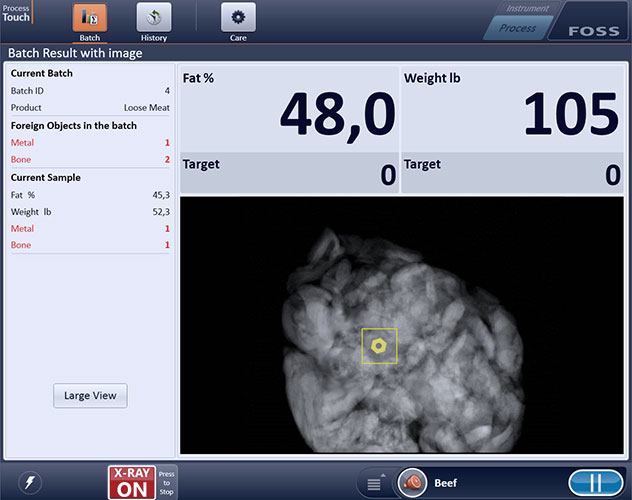Select the detected foreign object marker in image

tap(379, 346)
